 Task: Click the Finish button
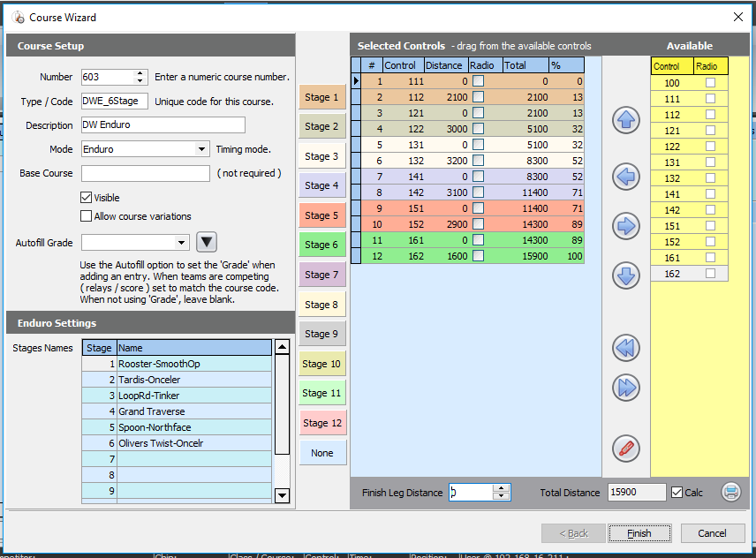639,533
